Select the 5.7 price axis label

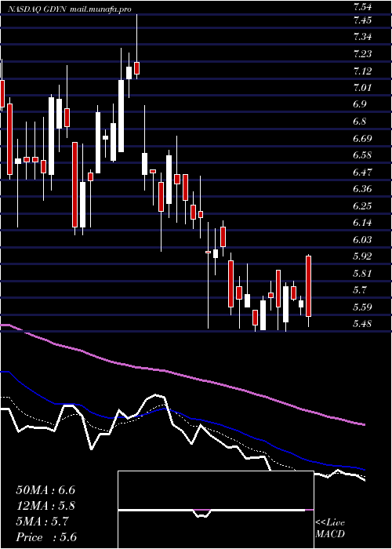360,290
